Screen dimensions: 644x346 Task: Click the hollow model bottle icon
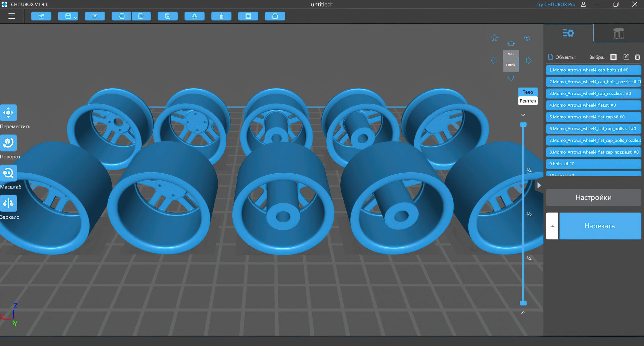point(221,16)
